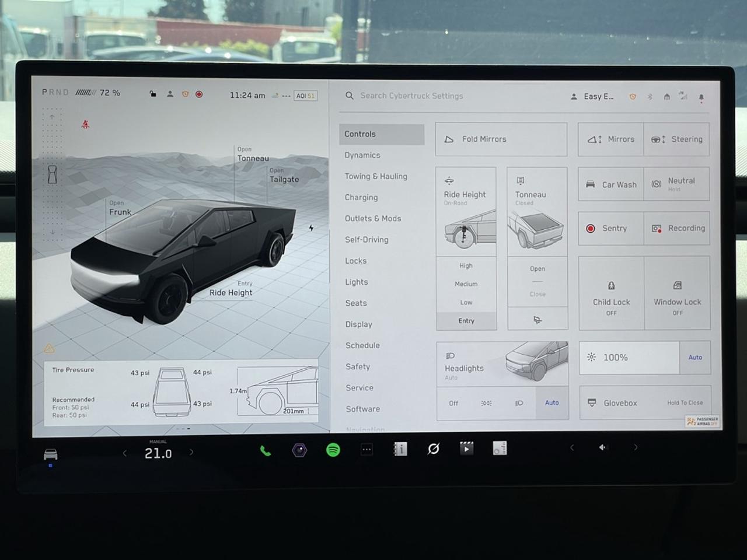The height and width of the screenshot is (560, 747).
Task: Click the red seatbelt warning icon
Action: pos(85,124)
